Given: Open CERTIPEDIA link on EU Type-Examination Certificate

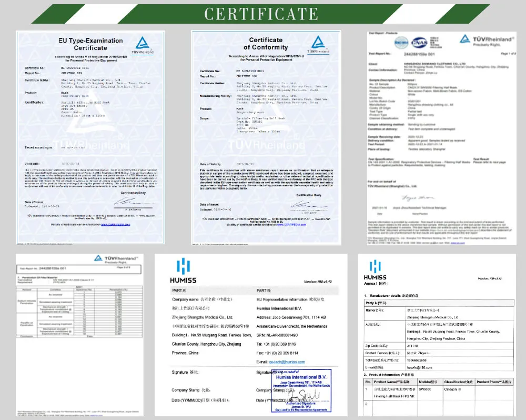Looking at the screenshot, I should (115, 224).
